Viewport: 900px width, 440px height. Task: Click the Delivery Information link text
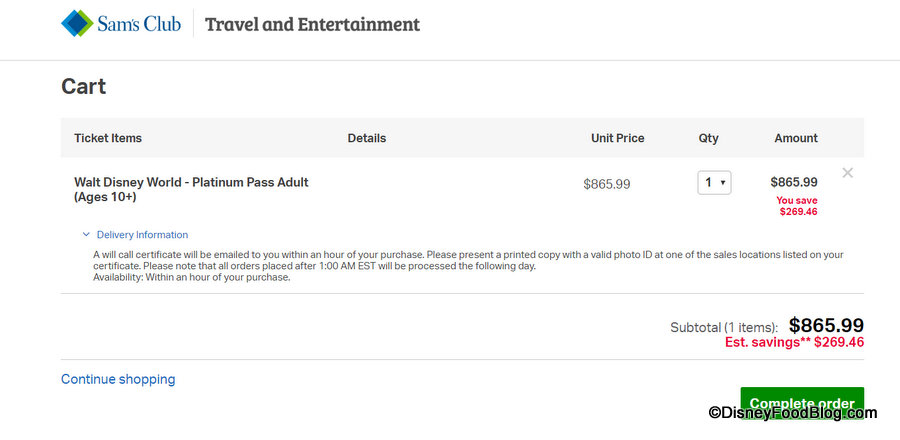coord(142,235)
